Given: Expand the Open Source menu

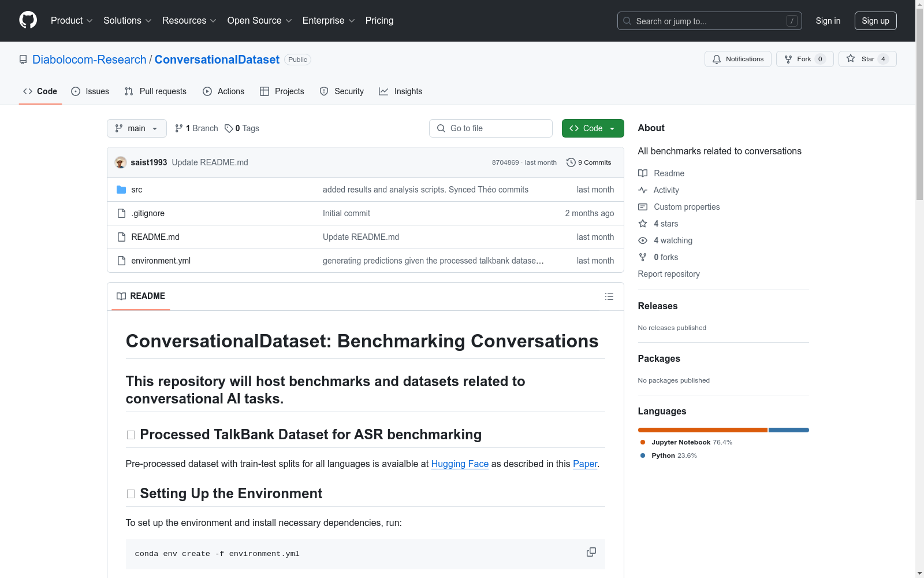Looking at the screenshot, I should pos(260,21).
